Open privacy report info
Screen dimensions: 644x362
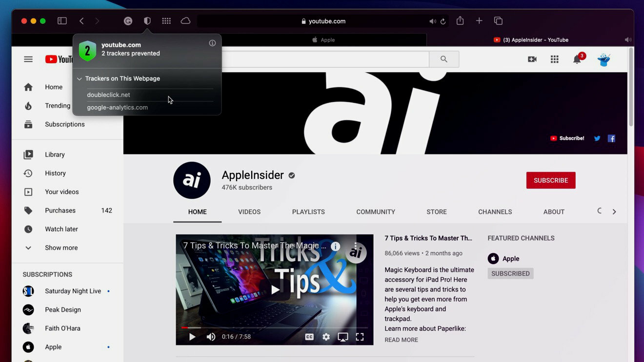coord(212,43)
